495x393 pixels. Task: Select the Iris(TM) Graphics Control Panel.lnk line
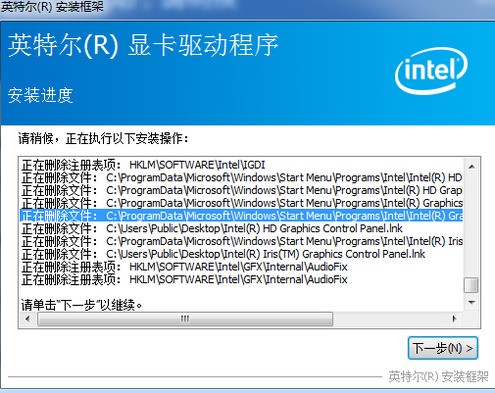pos(223,254)
